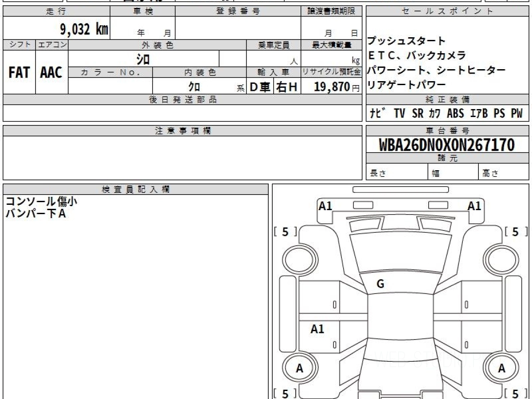Click the クロ interior color value
Viewport: 532px width, 399px height.
194,86
